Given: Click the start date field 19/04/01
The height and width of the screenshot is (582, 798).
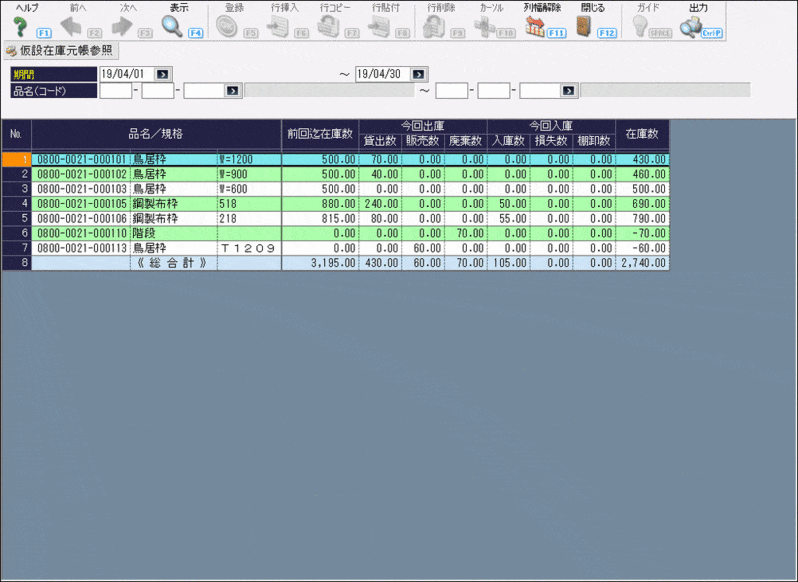Looking at the screenshot, I should [x=127, y=74].
